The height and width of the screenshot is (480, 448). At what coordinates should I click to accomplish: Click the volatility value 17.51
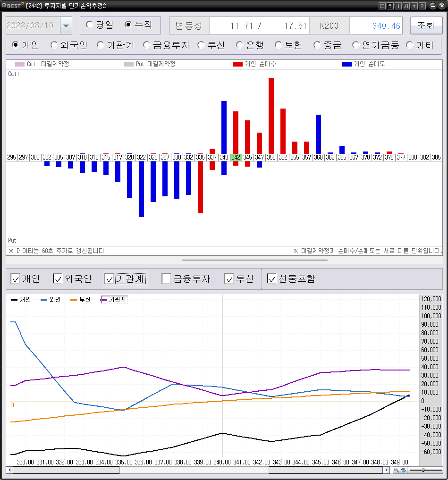click(296, 25)
